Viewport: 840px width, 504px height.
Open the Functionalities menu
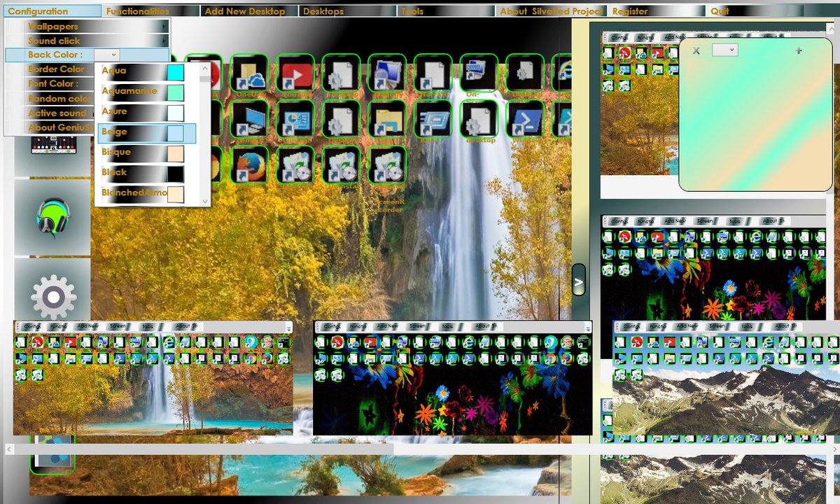click(x=138, y=10)
